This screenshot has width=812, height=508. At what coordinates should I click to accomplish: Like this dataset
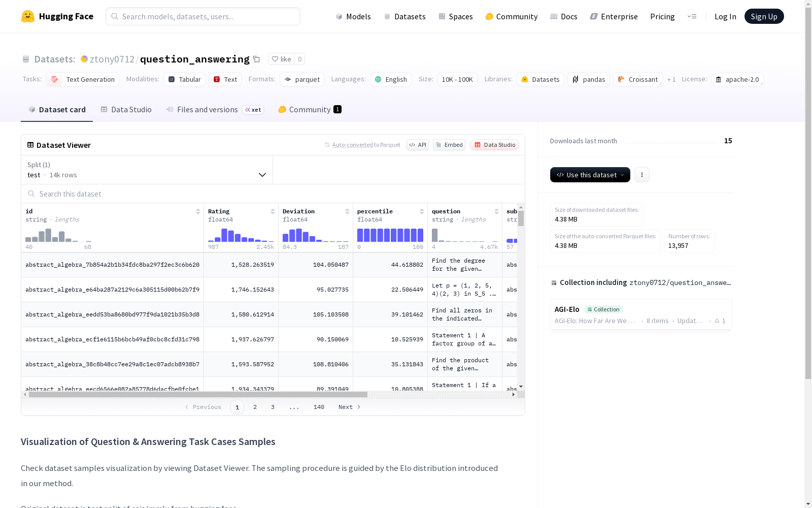tap(281, 59)
